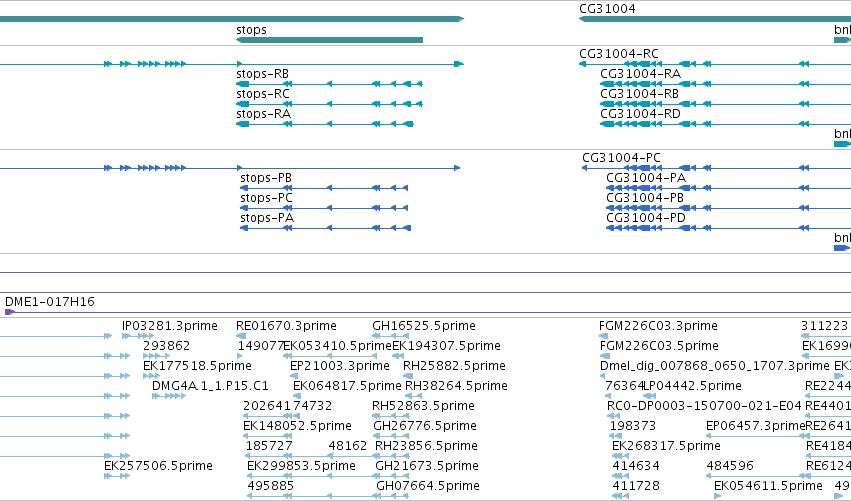Open the stops-PA protein label
Image resolution: width=851 pixels, height=501 pixels.
click(267, 218)
